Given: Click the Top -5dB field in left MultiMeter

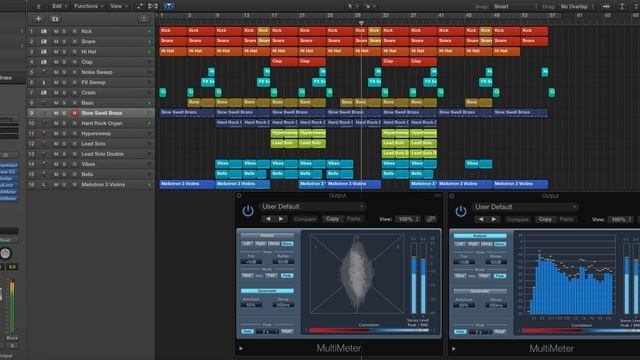Looking at the screenshot, I should tap(251, 261).
